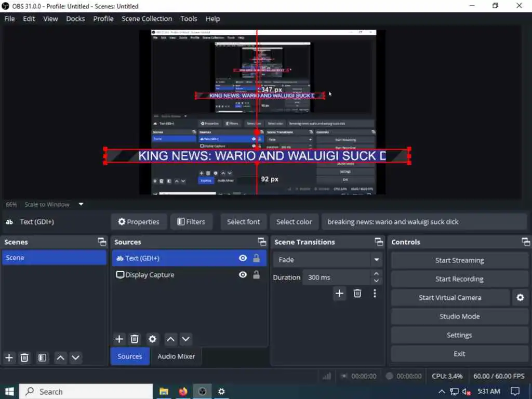Viewport: 532px width, 399px height.
Task: Add a configurable transition with the plus icon
Action: (x=339, y=293)
